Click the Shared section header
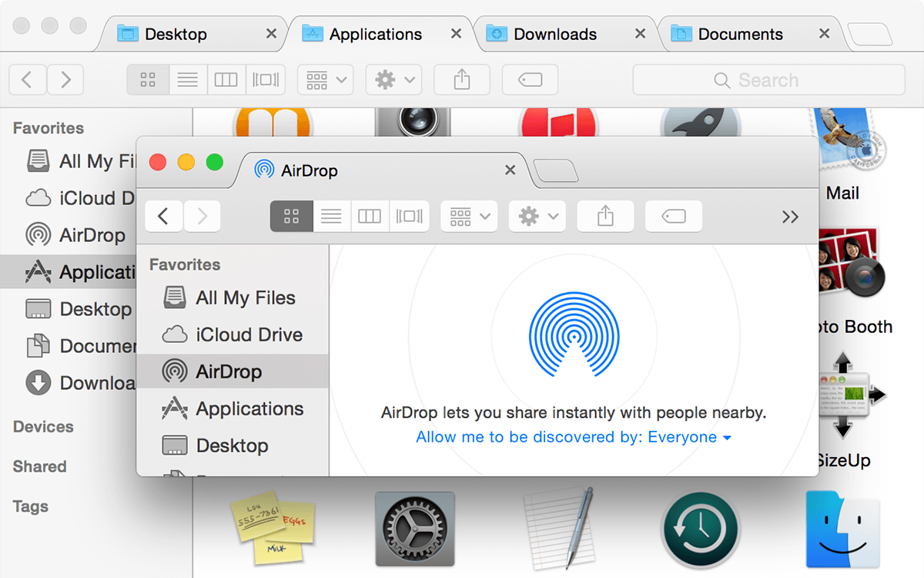The height and width of the screenshot is (578, 924). click(x=39, y=466)
